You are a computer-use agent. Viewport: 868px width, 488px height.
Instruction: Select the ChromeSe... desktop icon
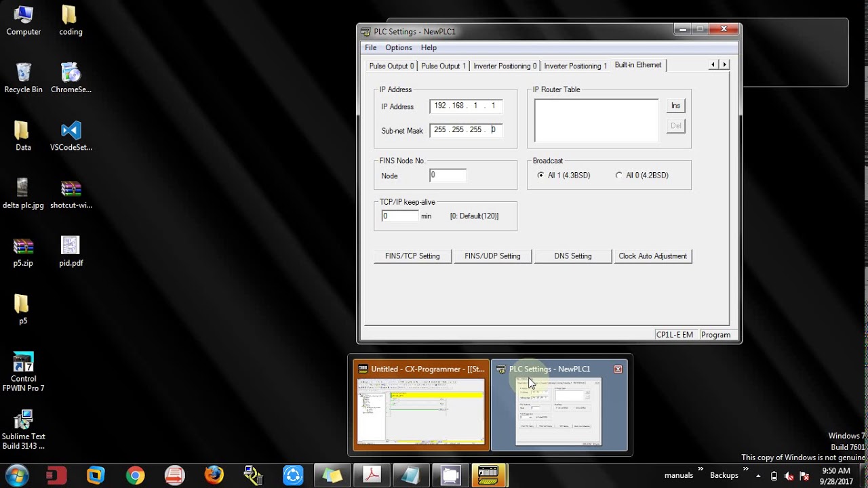(71, 78)
